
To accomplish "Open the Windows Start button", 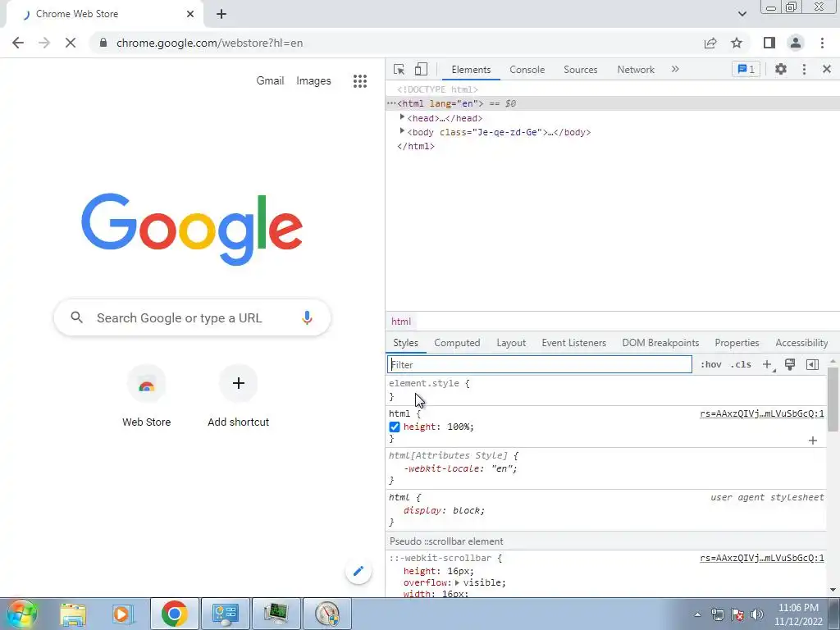I will pyautogui.click(x=21, y=614).
